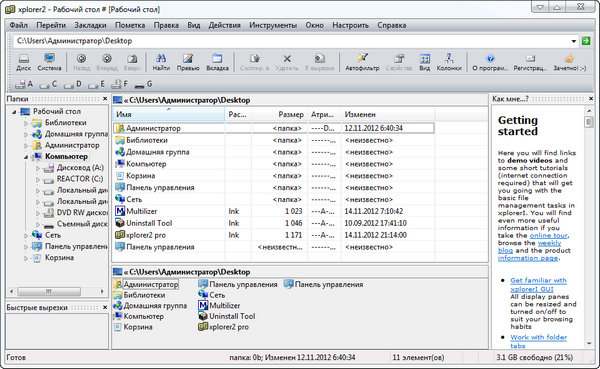Click the green Go arrow button

(586, 41)
